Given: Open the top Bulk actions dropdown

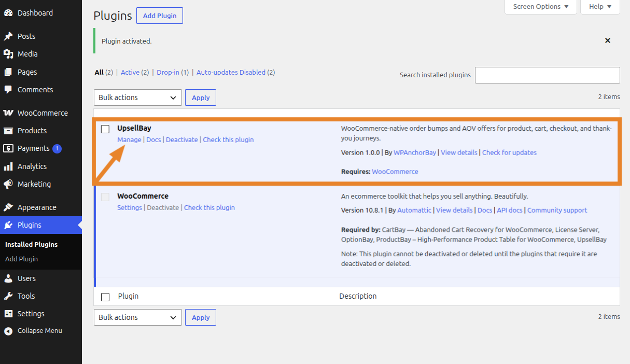Looking at the screenshot, I should pos(138,97).
